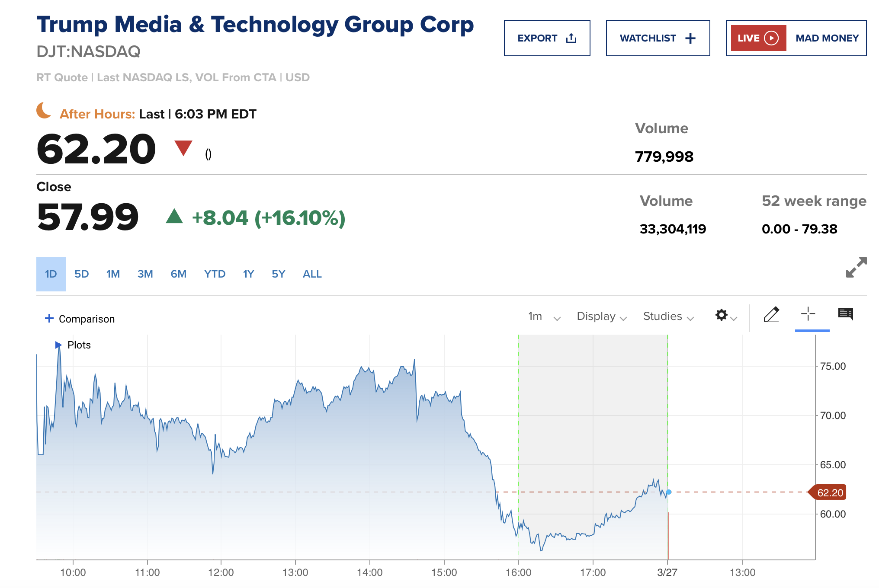The height and width of the screenshot is (588, 879).
Task: Select the 5D time range tab
Action: coord(81,274)
